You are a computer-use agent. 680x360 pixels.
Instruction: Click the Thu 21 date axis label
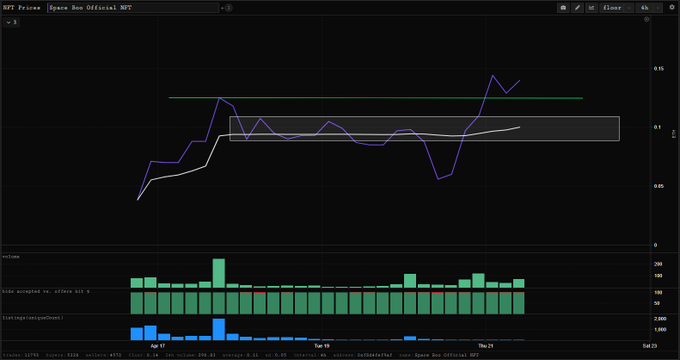click(486, 346)
